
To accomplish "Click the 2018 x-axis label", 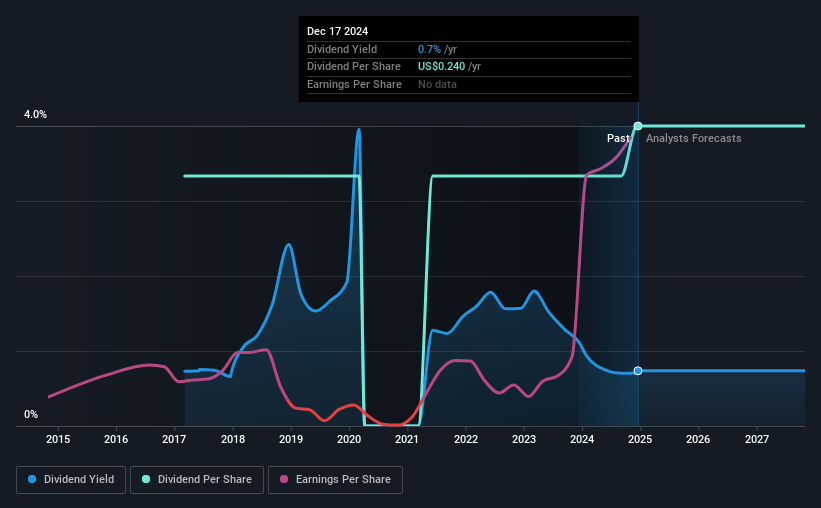I will [233, 439].
